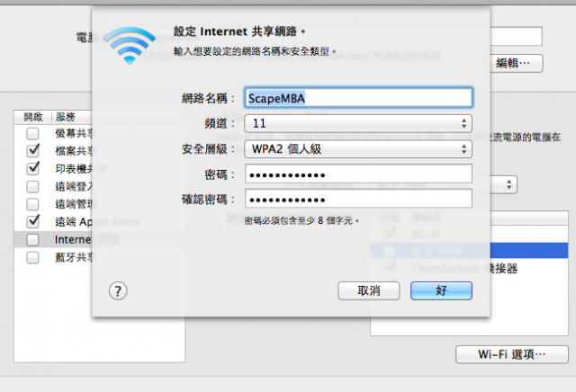576x392 pixels.
Task: Open the 安全層級 WPA2 個人級 dropdown
Action: pos(358,149)
